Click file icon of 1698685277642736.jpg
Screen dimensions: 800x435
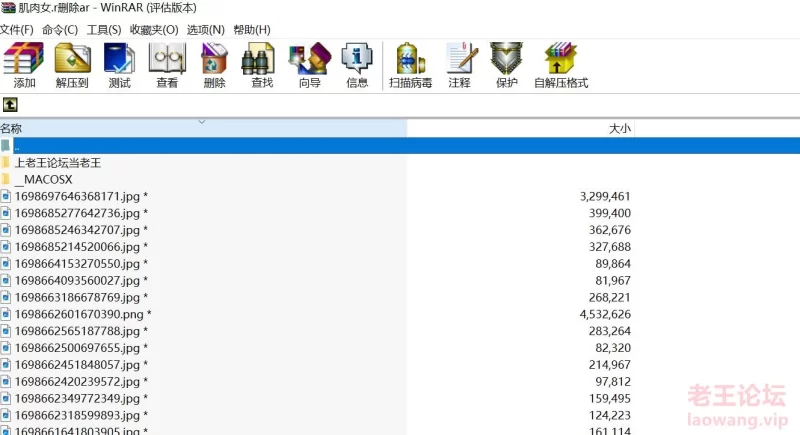pos(6,213)
